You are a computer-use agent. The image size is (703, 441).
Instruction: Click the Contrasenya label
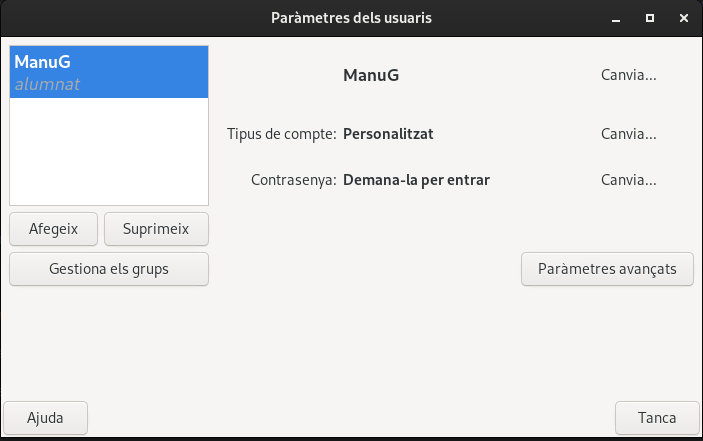click(x=293, y=181)
